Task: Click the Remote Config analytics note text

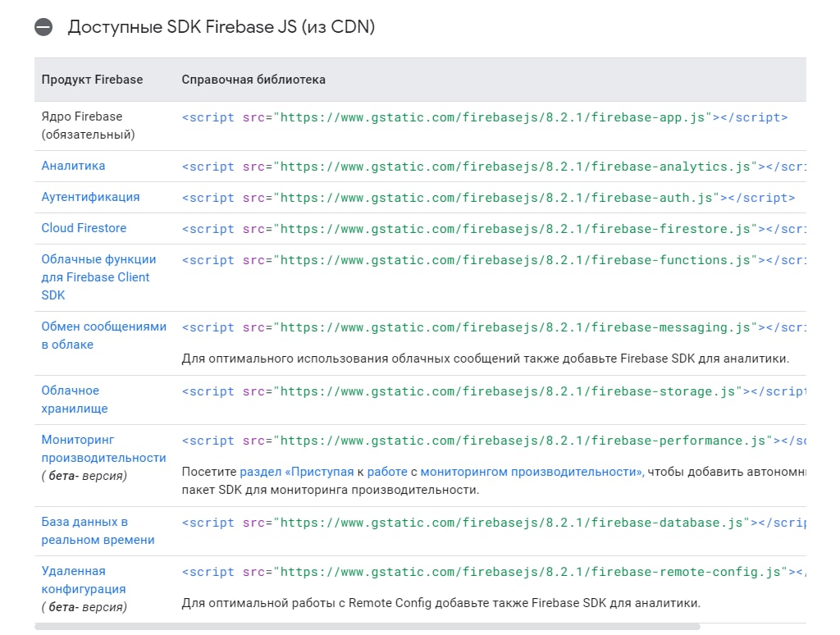Action: [441, 603]
